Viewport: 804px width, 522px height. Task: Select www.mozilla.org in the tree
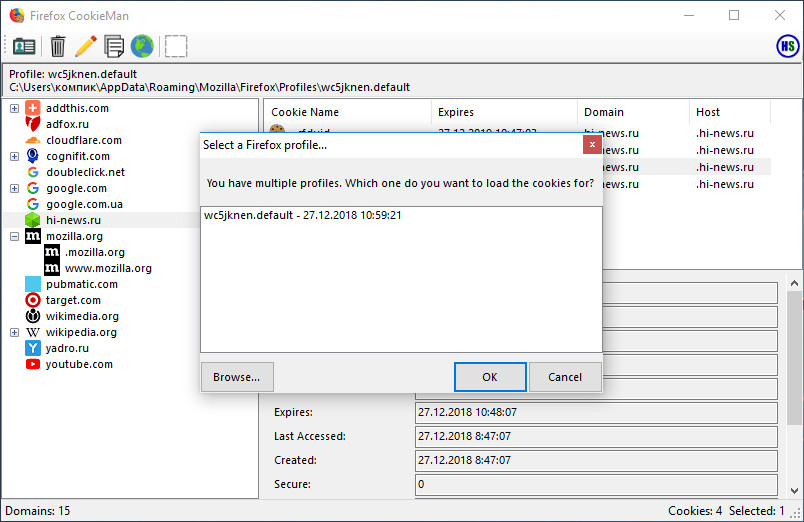click(x=108, y=268)
